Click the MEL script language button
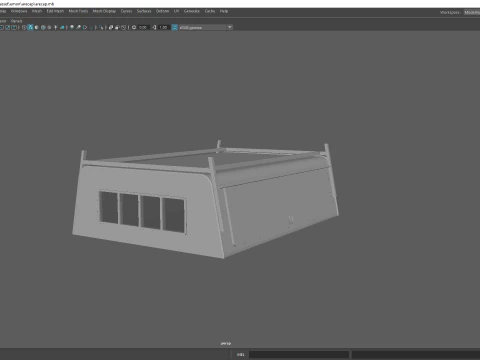The width and height of the screenshot is (480, 360). [x=240, y=355]
